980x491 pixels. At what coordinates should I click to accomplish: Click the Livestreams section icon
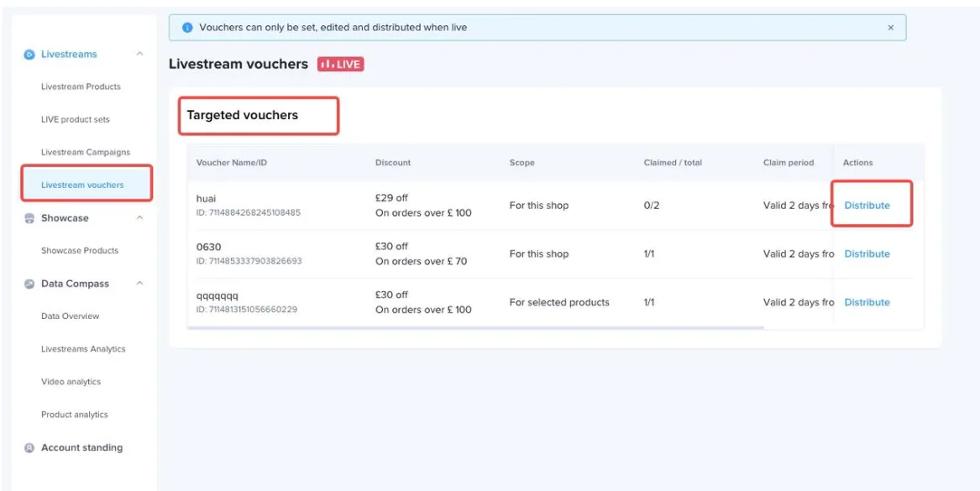pyautogui.click(x=29, y=55)
